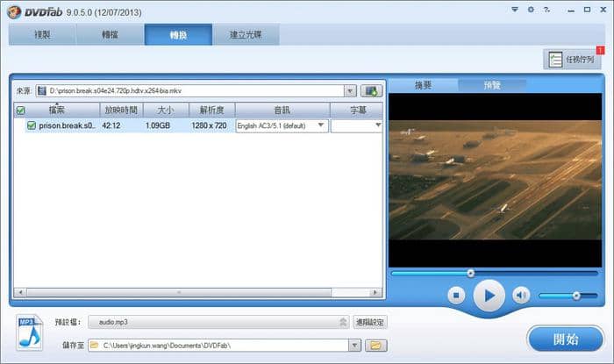Open the task queue 任務序列
The image size is (614, 364).
[x=572, y=60]
